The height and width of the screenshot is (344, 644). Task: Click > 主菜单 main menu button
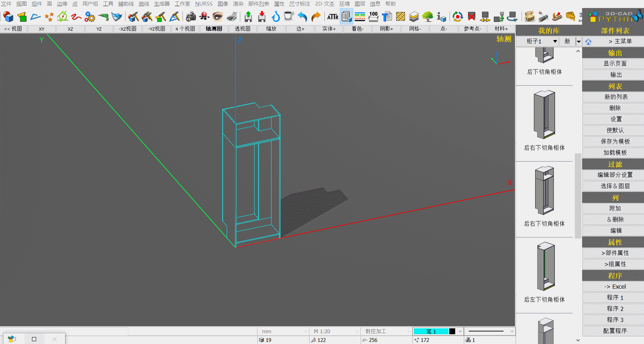point(620,41)
